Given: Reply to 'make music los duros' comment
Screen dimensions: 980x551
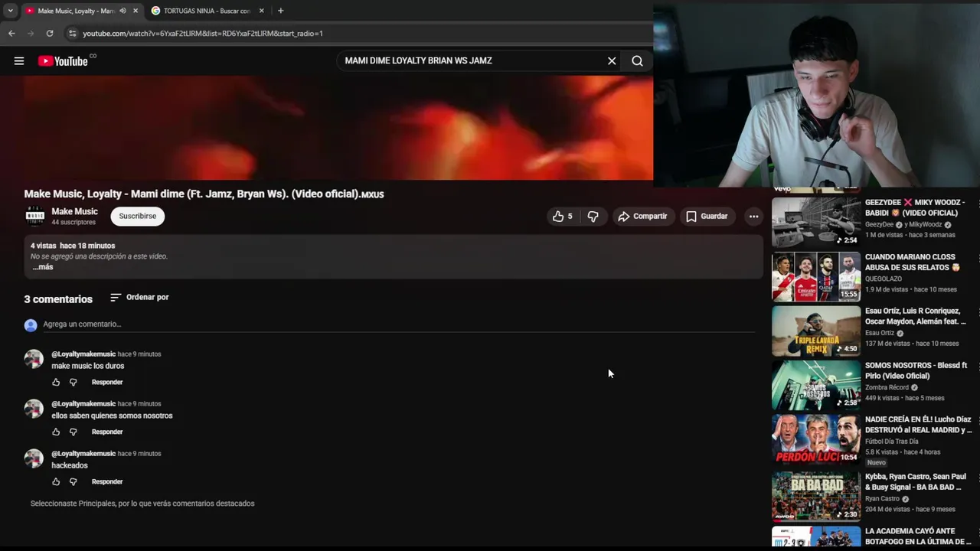Looking at the screenshot, I should tap(107, 382).
